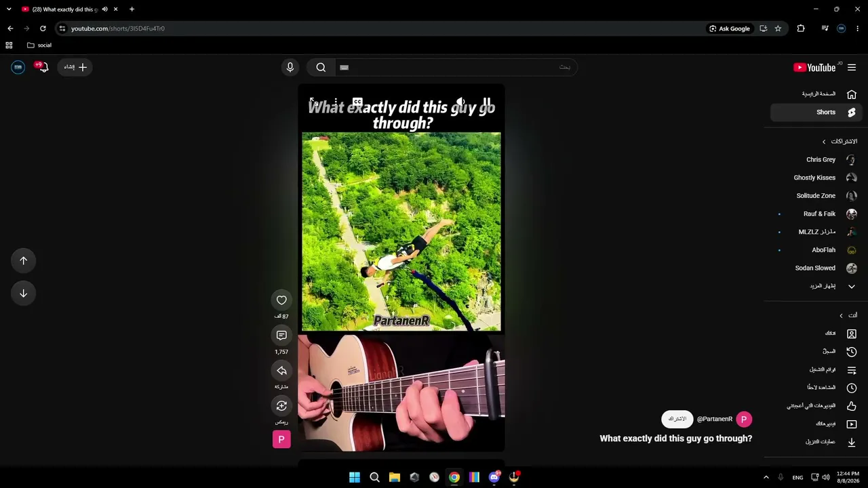Open the comments showing 1,757
This screenshot has width=868, height=488.
281,335
